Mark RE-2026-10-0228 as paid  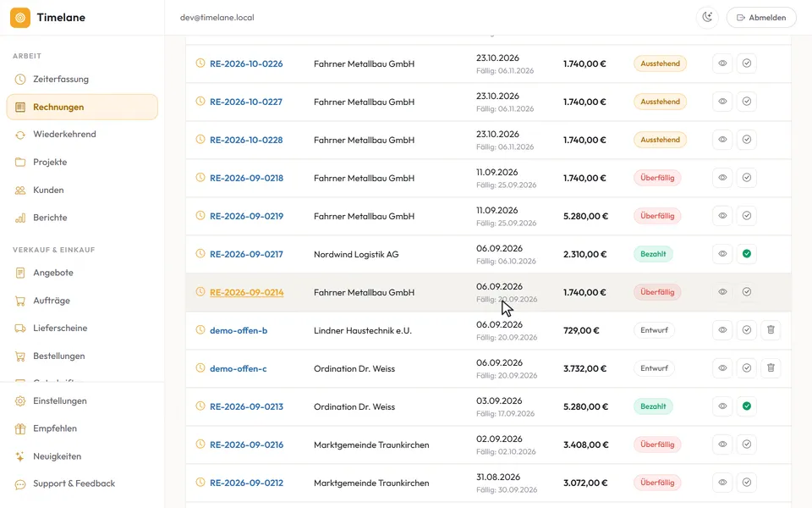[x=747, y=140]
